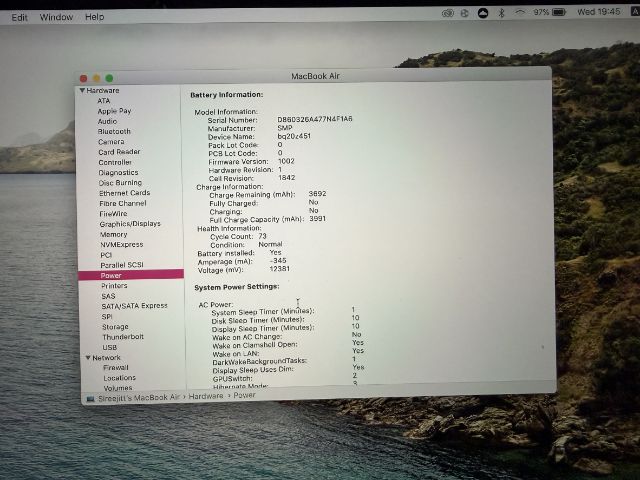Image resolution: width=640 pixels, height=480 pixels.
Task: Click the System Power Settings heading
Action: point(237,287)
